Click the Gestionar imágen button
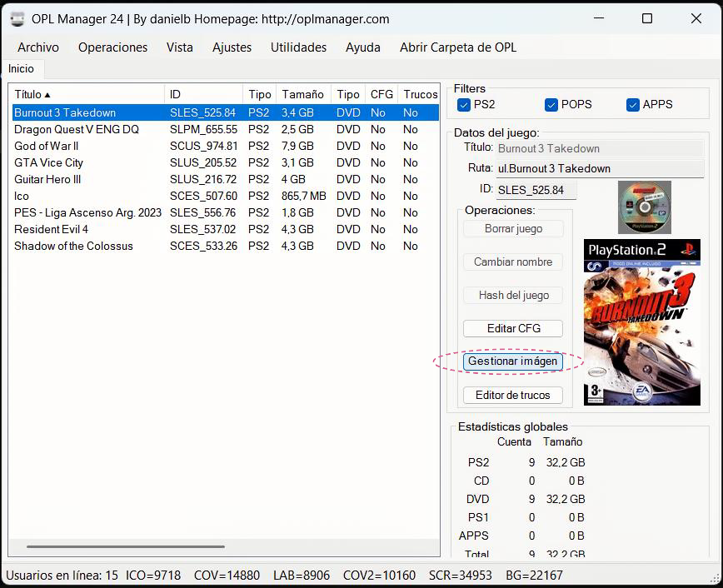The width and height of the screenshot is (723, 588). point(512,361)
